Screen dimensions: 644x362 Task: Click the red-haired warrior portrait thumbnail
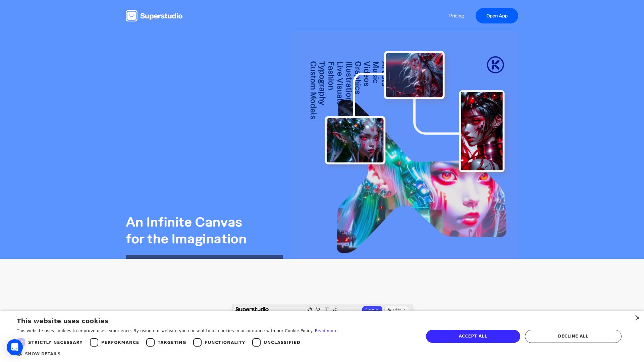[x=482, y=131]
